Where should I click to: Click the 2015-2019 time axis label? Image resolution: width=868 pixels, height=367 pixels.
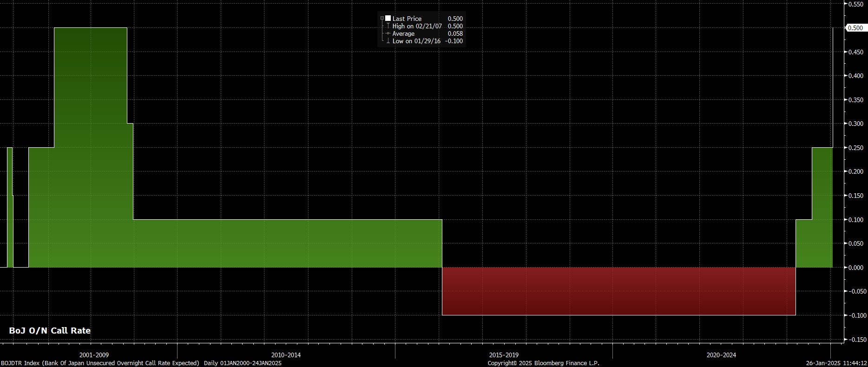click(x=504, y=355)
